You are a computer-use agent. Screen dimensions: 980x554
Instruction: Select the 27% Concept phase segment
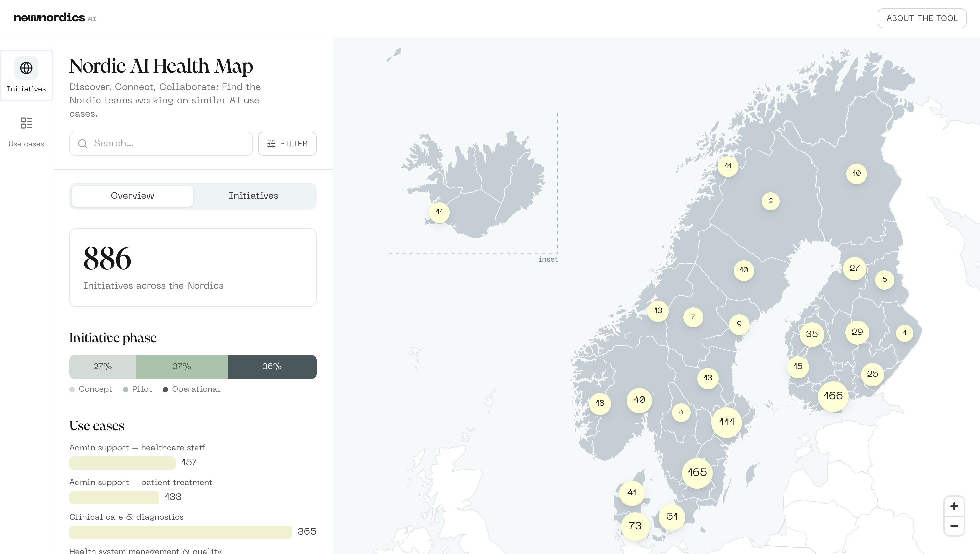pyautogui.click(x=102, y=367)
